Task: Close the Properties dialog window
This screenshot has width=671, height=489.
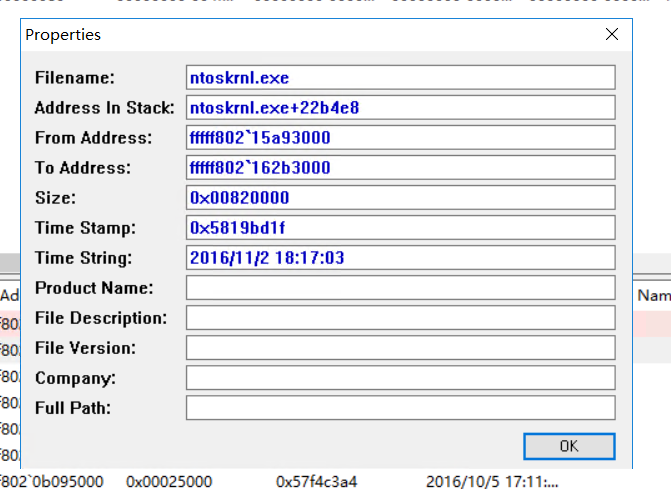Action: pyautogui.click(x=612, y=34)
